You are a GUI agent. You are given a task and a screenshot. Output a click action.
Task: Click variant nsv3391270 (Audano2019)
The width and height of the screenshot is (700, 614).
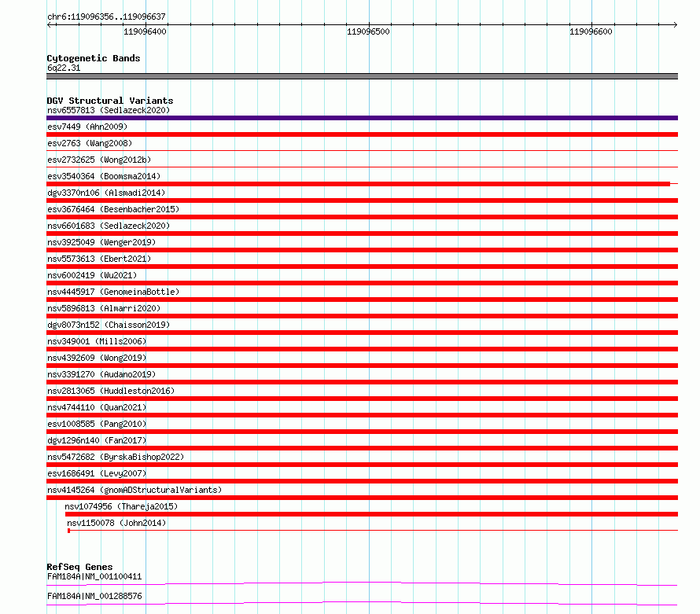(101, 374)
